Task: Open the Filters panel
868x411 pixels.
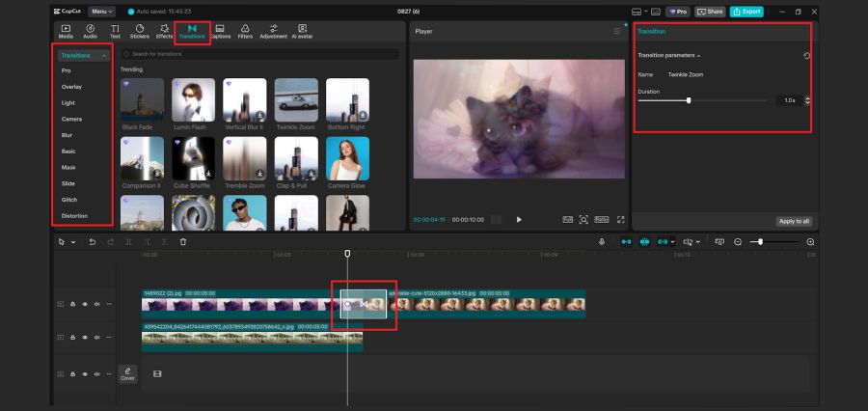Action: pyautogui.click(x=247, y=31)
